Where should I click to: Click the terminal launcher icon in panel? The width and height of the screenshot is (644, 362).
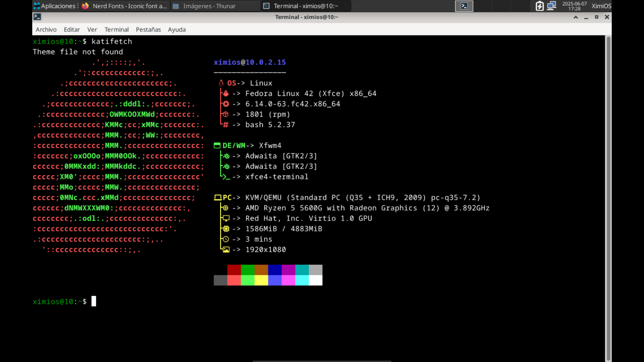[464, 6]
